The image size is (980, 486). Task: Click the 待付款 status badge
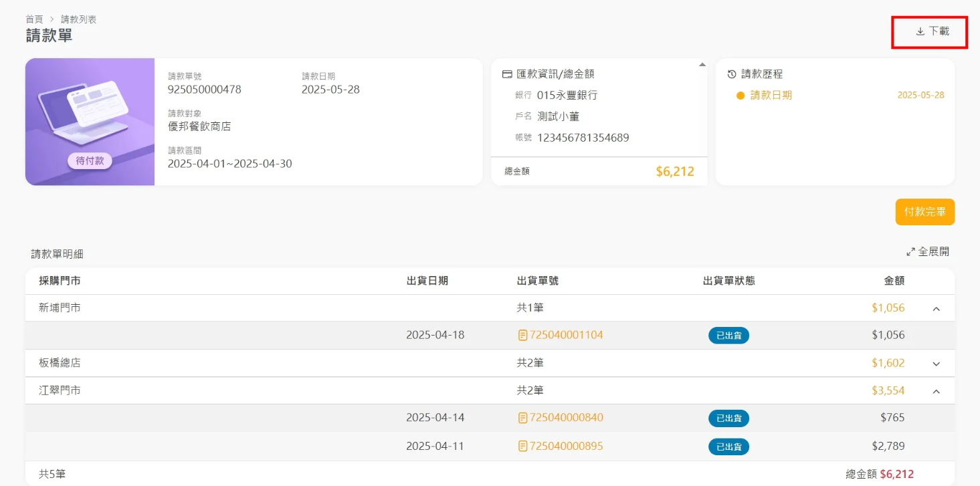[x=90, y=160]
